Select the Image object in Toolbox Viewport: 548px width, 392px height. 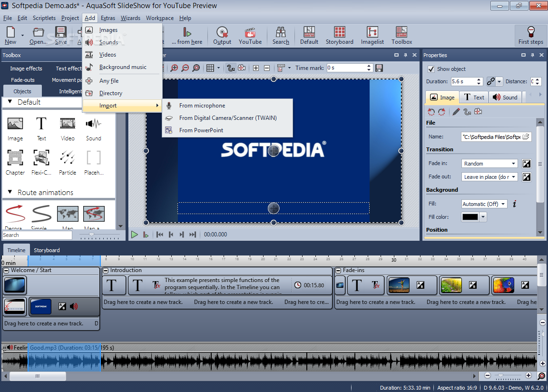coord(15,128)
